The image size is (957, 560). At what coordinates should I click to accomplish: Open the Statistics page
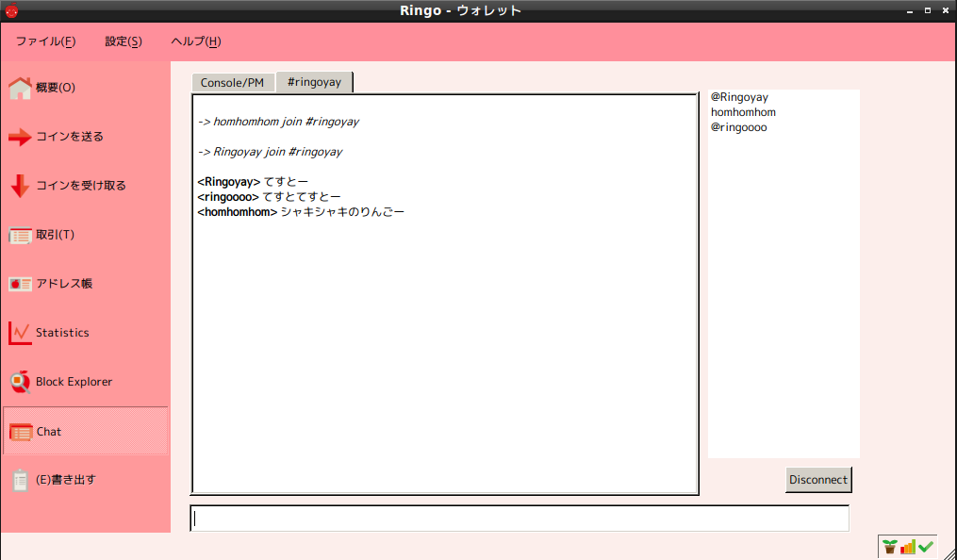point(86,333)
